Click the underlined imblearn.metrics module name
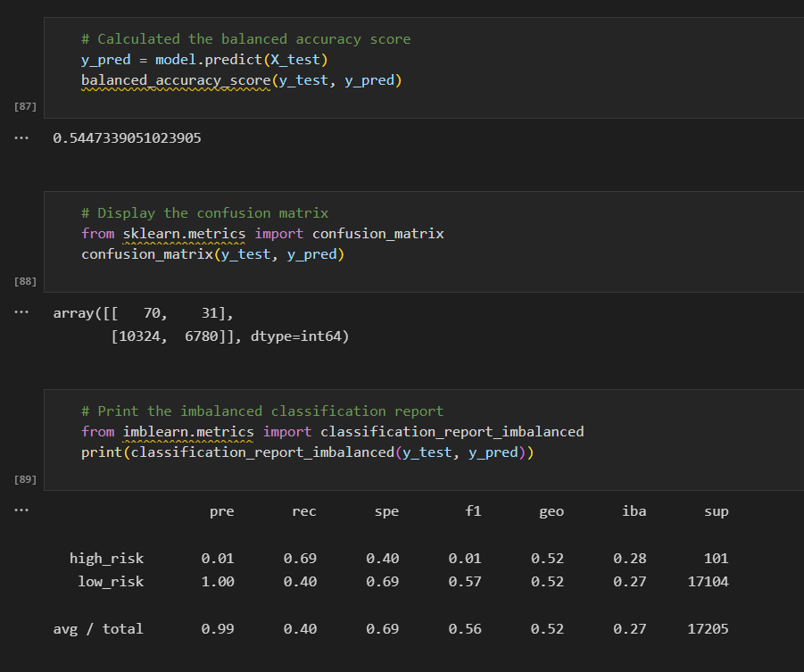Image resolution: width=804 pixels, height=672 pixels. (188, 432)
